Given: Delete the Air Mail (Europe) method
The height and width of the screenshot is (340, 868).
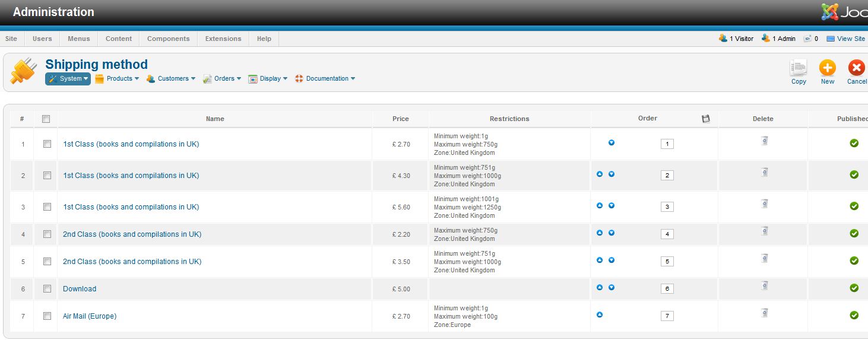Looking at the screenshot, I should 765,313.
